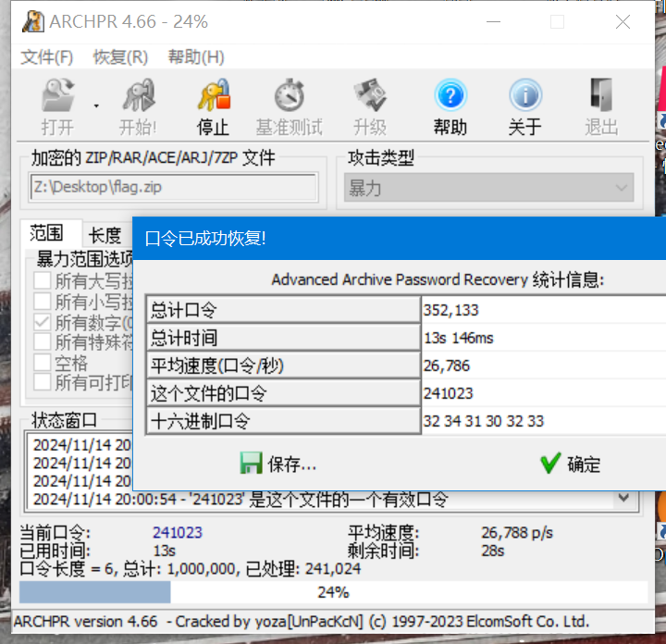
Task: Select the recovered password 241023 cell
Action: coord(448,393)
